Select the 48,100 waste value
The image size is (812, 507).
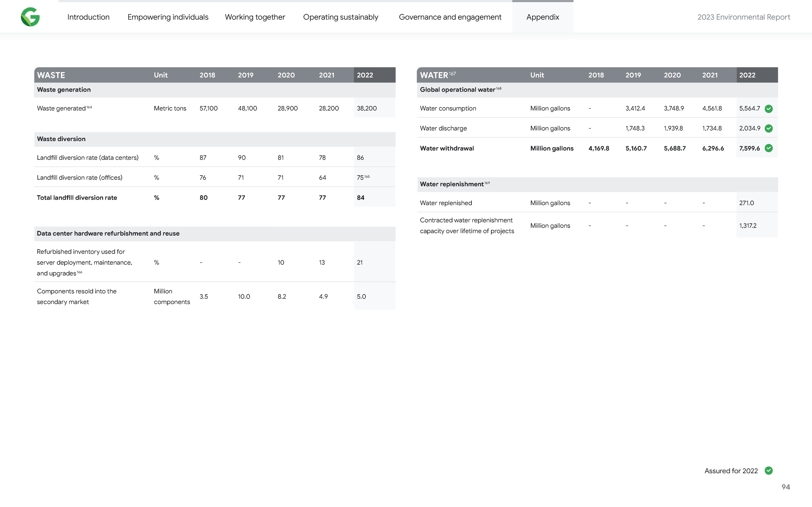coord(247,108)
